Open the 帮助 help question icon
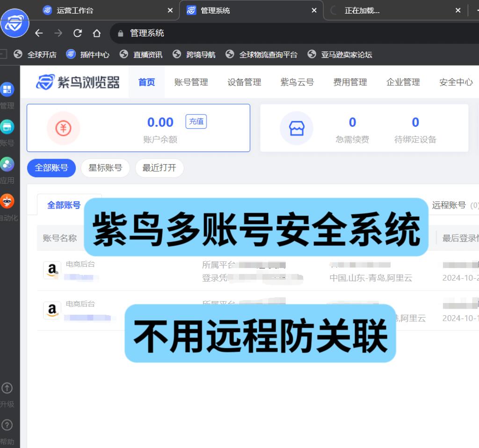This screenshot has width=479, height=448. 7,425
